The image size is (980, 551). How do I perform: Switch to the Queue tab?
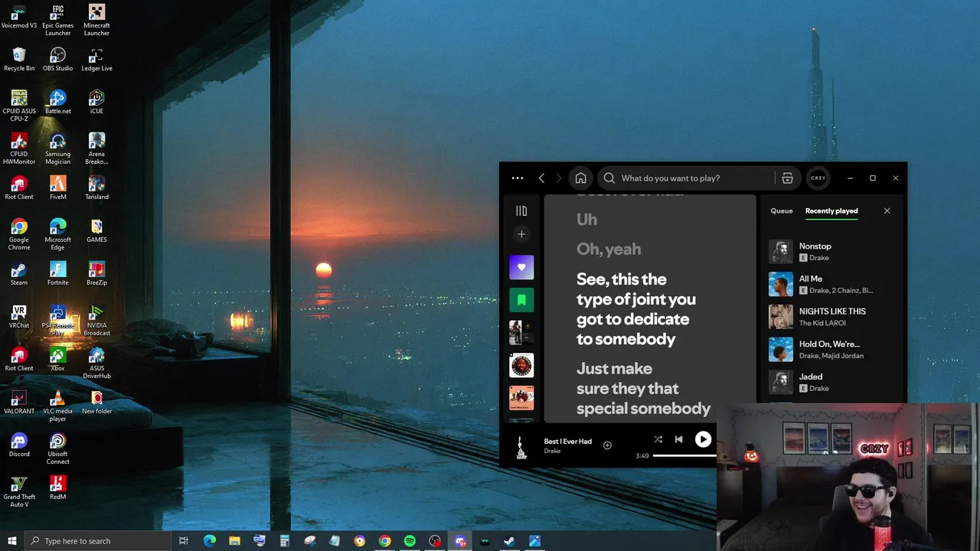coord(782,210)
